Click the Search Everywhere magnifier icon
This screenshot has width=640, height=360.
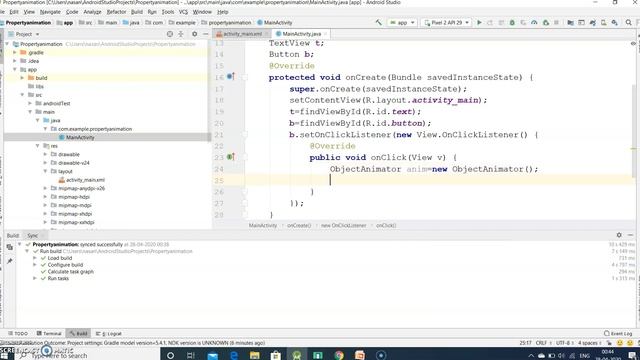click(x=629, y=22)
